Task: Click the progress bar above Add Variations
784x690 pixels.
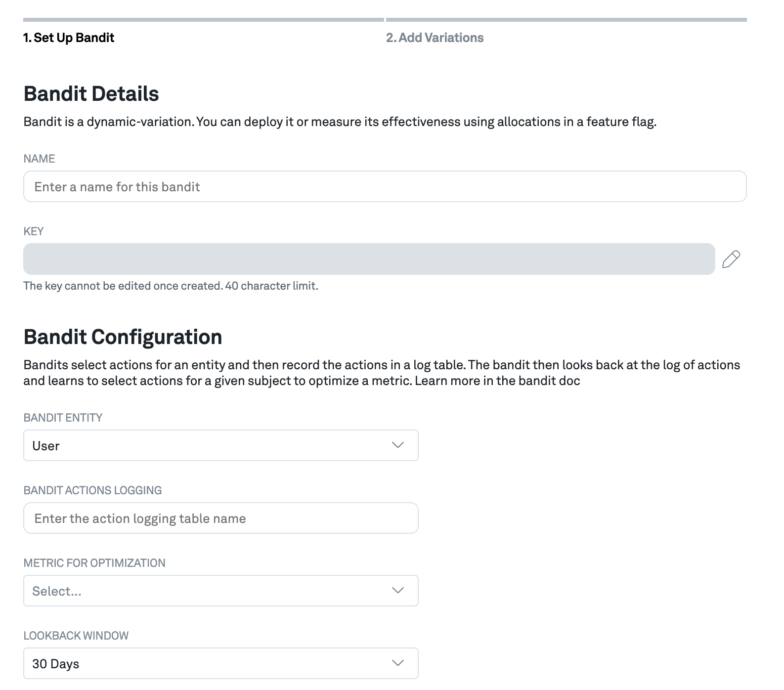Action: pos(566,20)
